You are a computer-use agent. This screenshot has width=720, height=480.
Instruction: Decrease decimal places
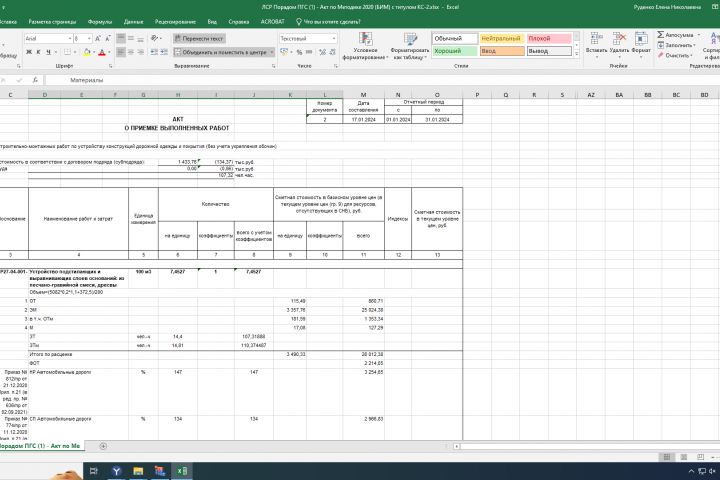pos(332,52)
